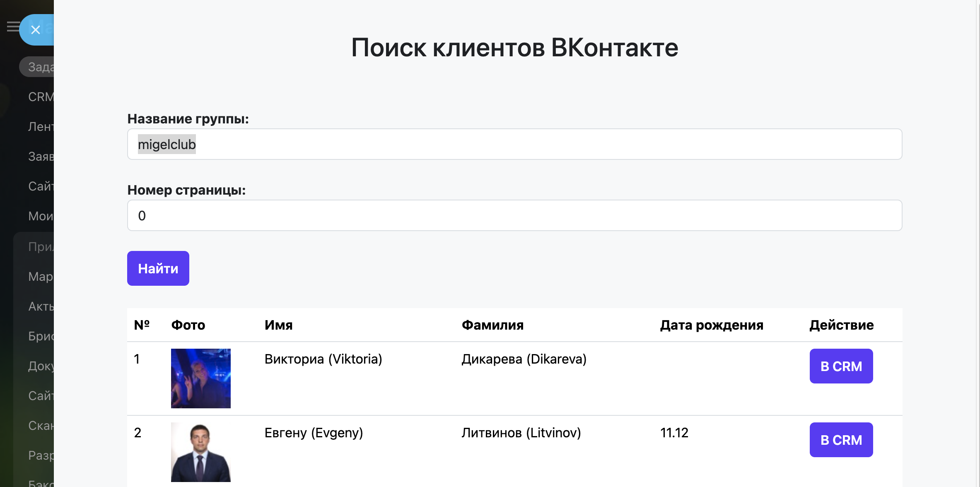Open Viktoria Dikareva's photo thumbnail

(x=200, y=378)
